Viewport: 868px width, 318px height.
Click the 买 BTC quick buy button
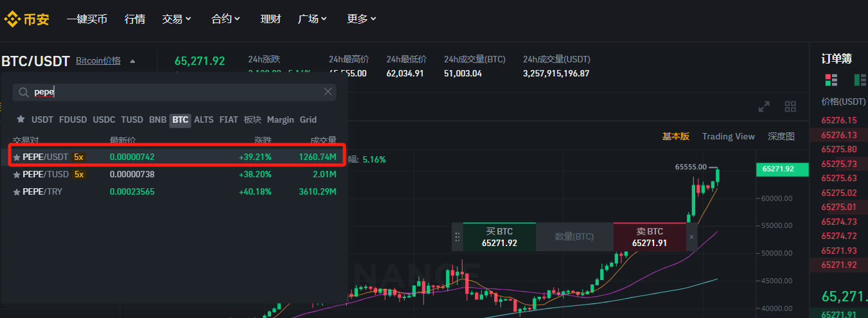click(499, 237)
